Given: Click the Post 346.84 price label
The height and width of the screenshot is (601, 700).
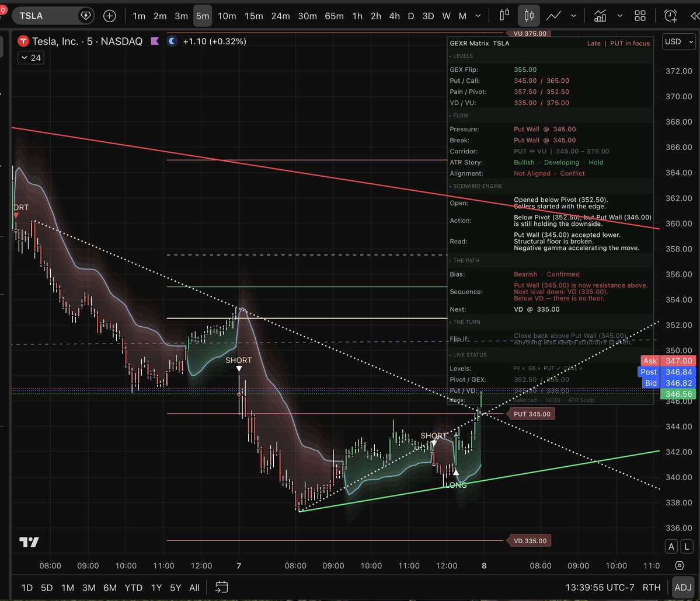Looking at the screenshot, I should point(667,372).
